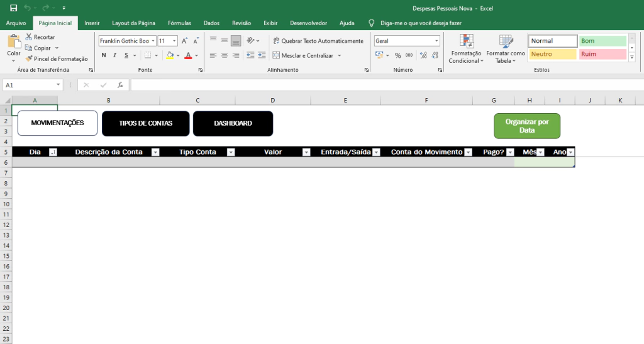Click the save disk icon in title bar
The image size is (644, 344).
13,8
